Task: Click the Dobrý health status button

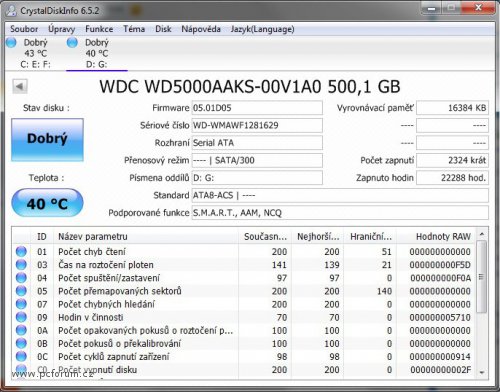Action: 47,139
